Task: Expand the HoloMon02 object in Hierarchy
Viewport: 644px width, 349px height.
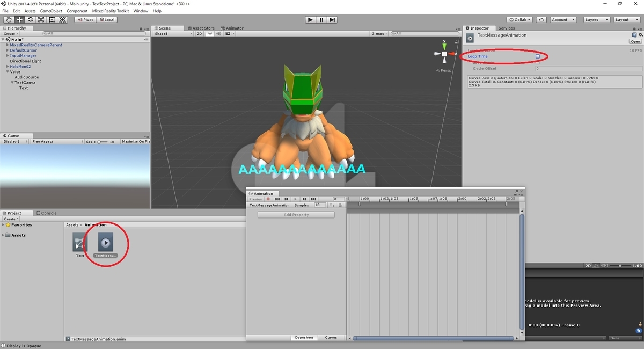Action: tap(8, 67)
